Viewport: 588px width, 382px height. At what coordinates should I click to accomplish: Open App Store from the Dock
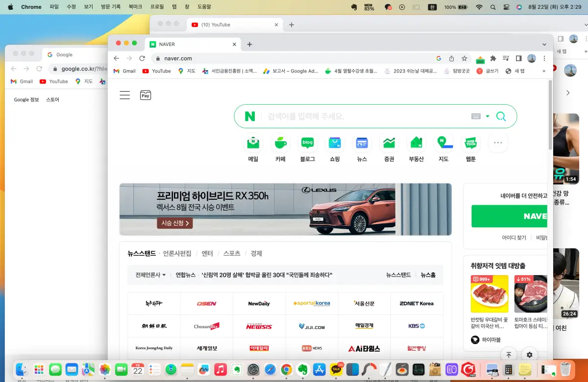(x=320, y=369)
